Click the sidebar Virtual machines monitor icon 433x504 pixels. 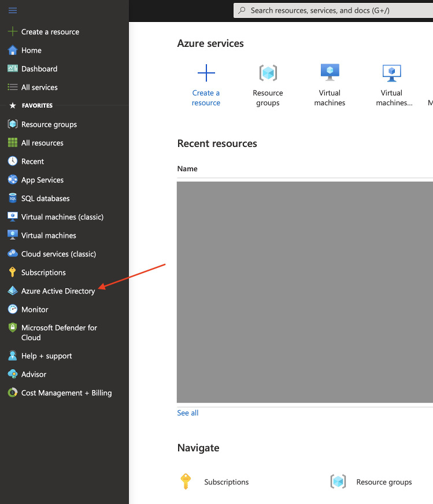[13, 236]
